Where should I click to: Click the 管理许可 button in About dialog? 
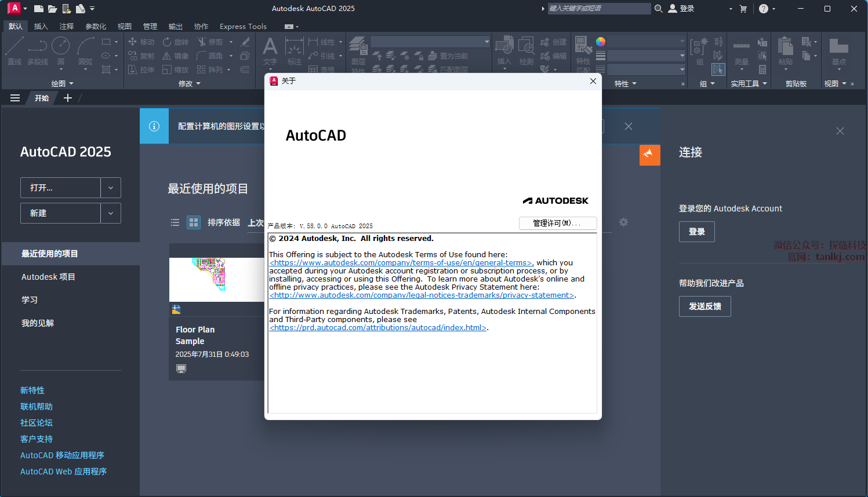tap(557, 223)
